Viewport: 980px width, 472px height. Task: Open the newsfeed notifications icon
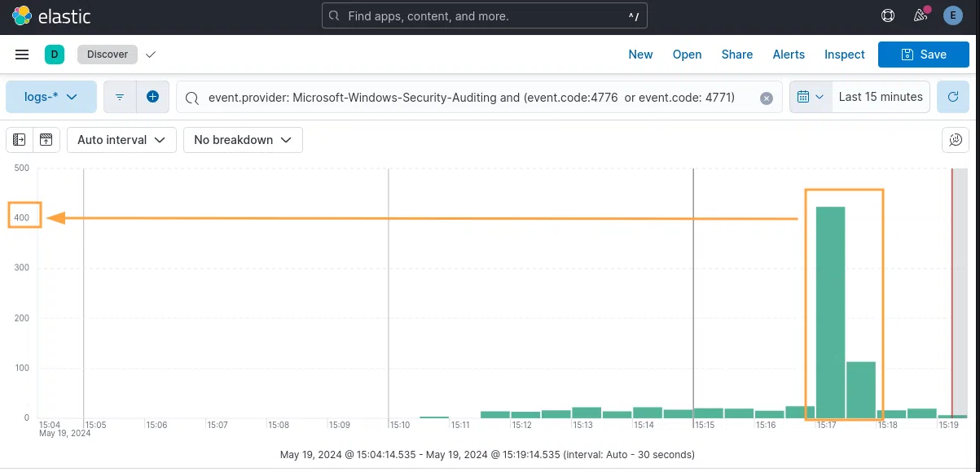click(921, 15)
